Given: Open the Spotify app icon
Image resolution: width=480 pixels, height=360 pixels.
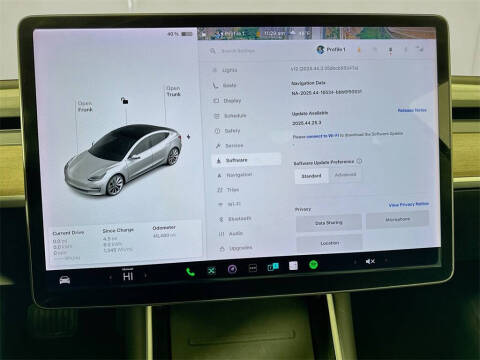Looking at the screenshot, I should 313,265.
